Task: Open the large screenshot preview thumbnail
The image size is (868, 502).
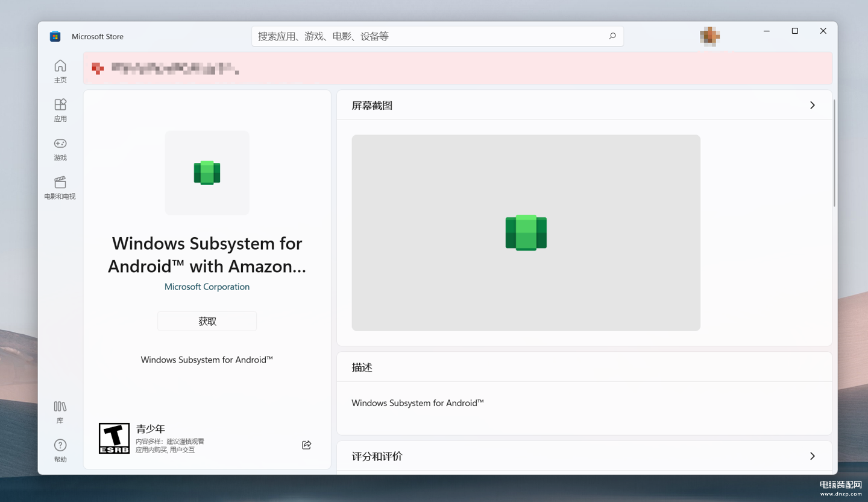Action: coord(526,232)
